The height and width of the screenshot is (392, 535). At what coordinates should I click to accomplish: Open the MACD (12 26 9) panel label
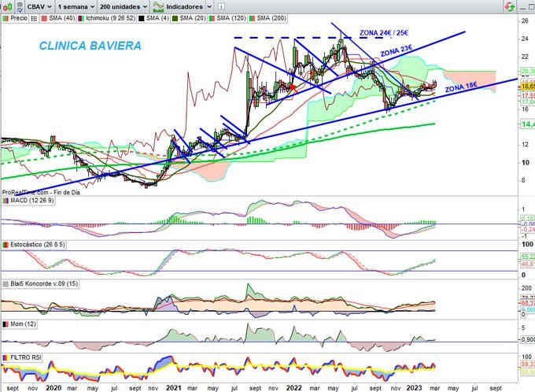[x=32, y=201]
